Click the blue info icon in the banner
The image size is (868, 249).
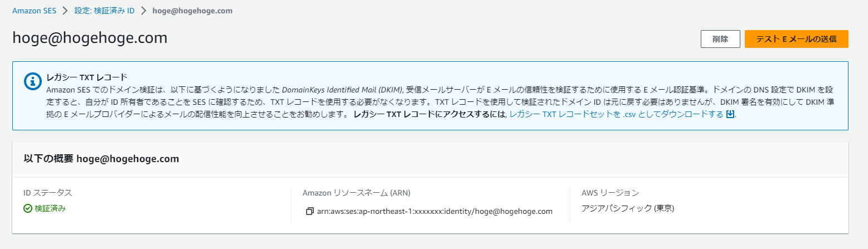click(x=33, y=80)
